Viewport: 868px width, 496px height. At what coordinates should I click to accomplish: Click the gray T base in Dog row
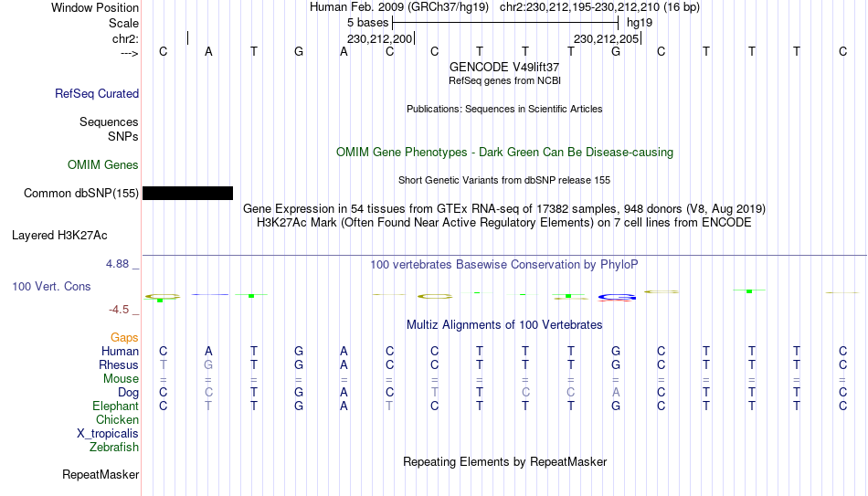point(435,393)
